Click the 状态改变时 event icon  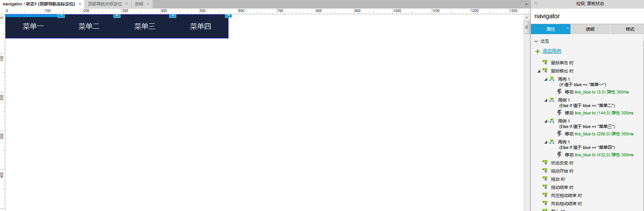[545, 163]
